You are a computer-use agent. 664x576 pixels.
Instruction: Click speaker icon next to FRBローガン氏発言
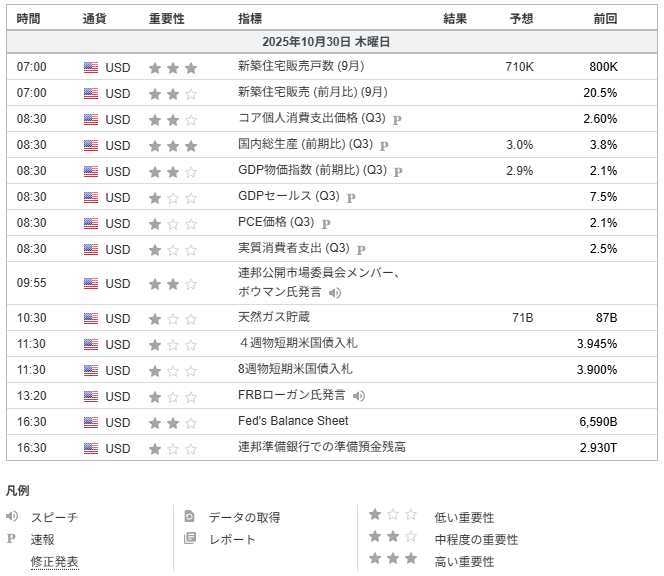point(359,396)
